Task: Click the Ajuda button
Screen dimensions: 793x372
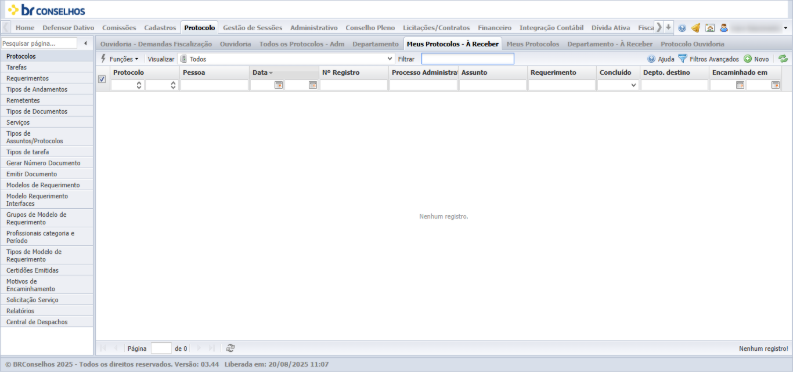Action: pyautogui.click(x=660, y=59)
